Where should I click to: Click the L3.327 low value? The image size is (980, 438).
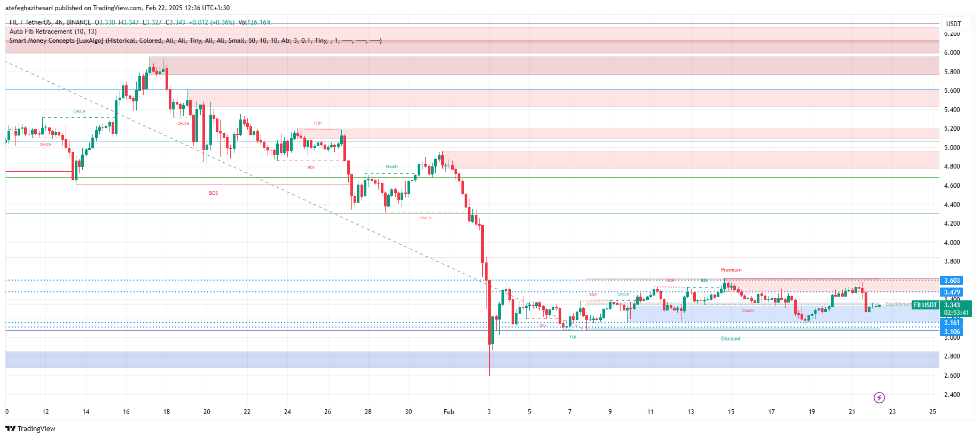tap(152, 22)
